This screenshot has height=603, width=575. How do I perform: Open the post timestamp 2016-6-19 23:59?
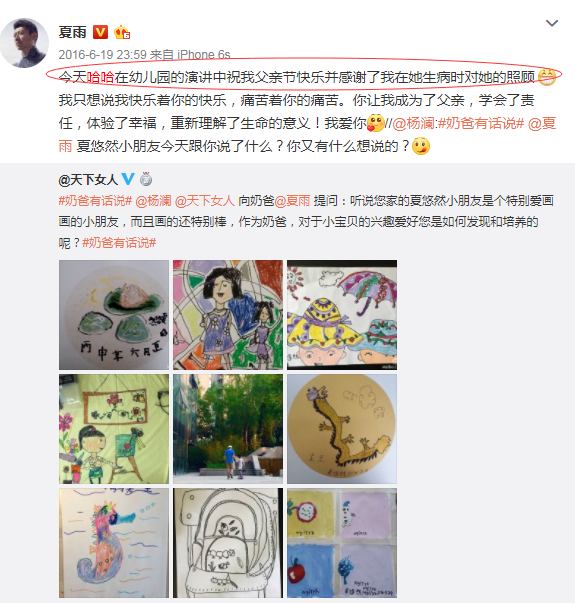103,55
